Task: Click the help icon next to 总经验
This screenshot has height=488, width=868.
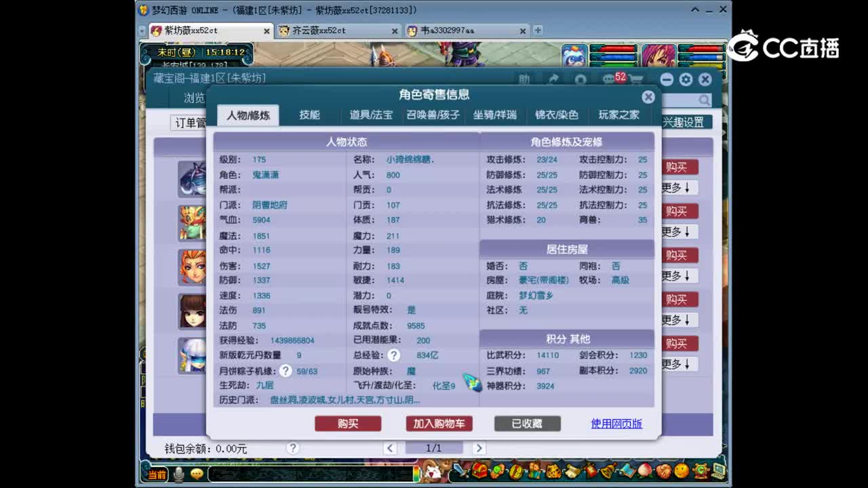Action: 394,355
